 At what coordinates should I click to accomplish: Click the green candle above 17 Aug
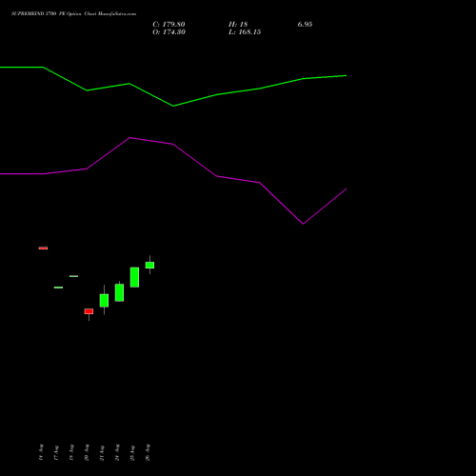click(58, 288)
